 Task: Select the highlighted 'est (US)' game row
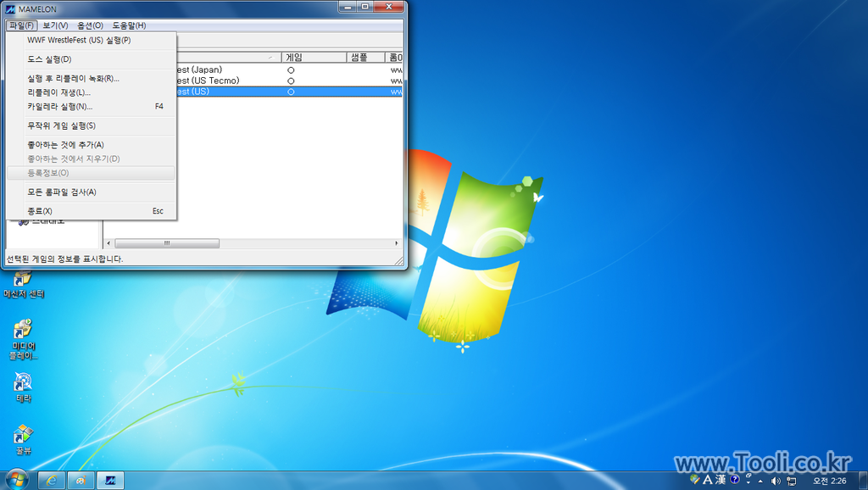point(290,92)
